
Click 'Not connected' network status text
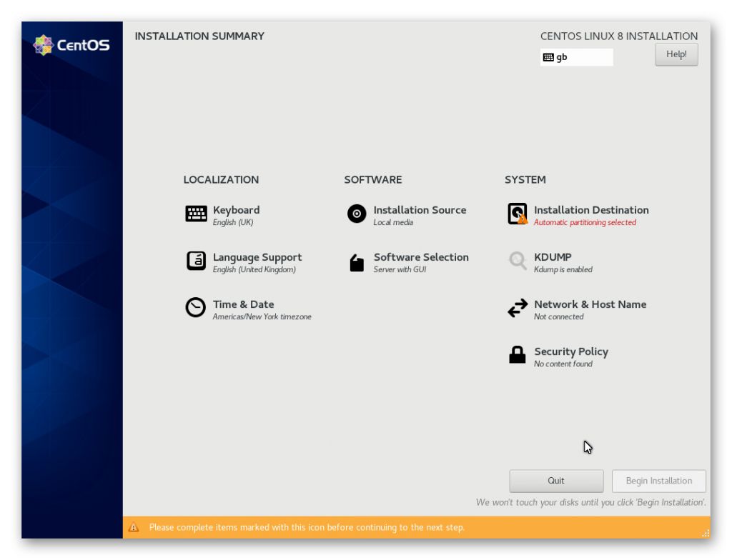[559, 317]
